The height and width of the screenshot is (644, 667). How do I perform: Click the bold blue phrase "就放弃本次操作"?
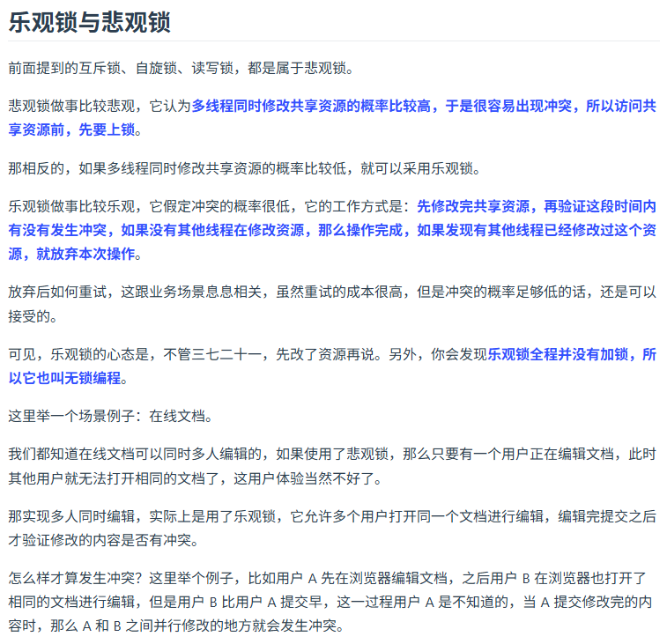[x=85, y=254]
